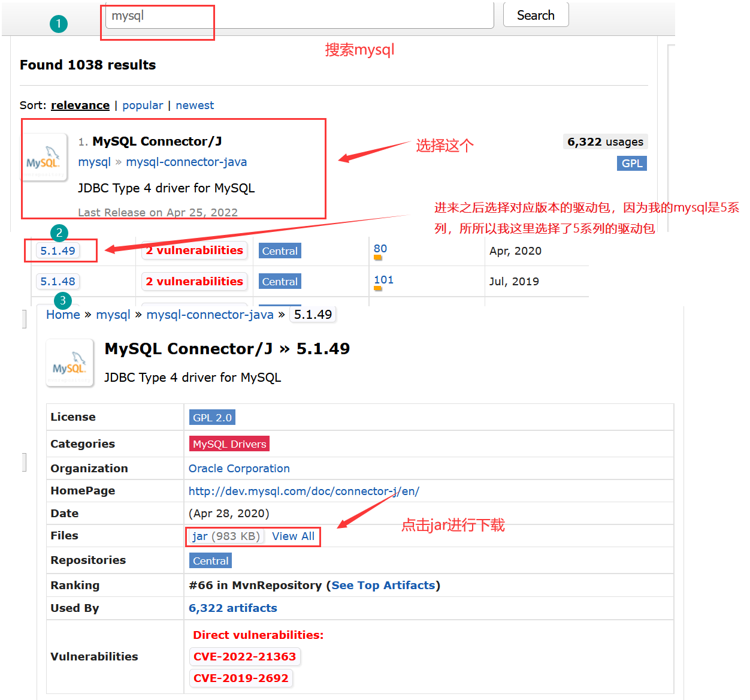Click the Search button
The image size is (750, 700).
pyautogui.click(x=536, y=15)
